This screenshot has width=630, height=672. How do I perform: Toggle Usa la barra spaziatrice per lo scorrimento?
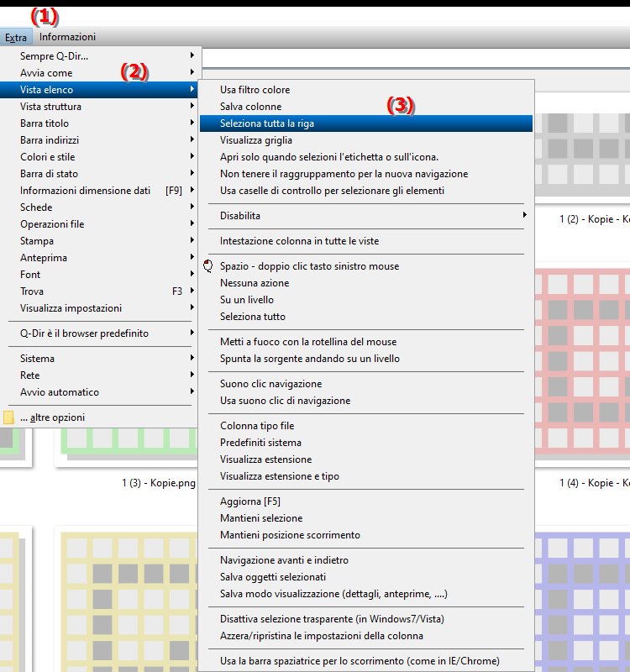[366, 661]
